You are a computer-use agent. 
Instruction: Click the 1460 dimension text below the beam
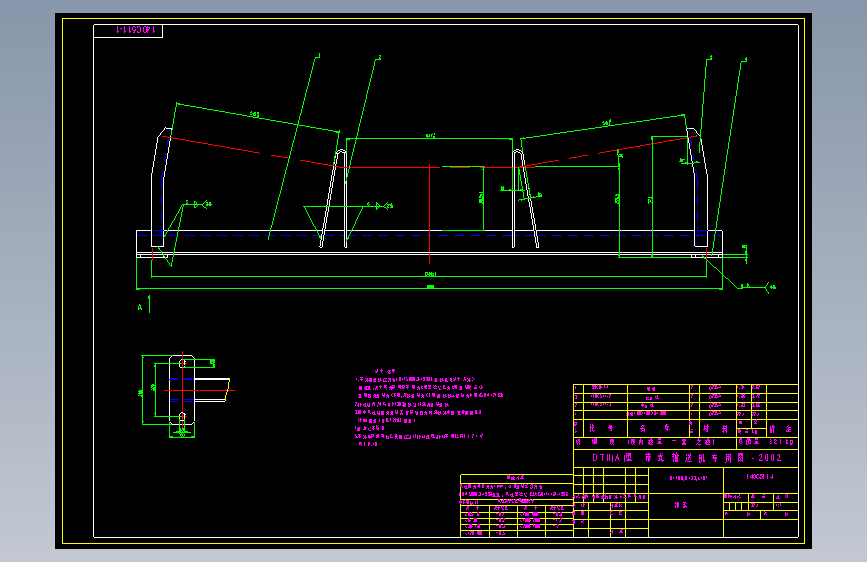[430, 274]
